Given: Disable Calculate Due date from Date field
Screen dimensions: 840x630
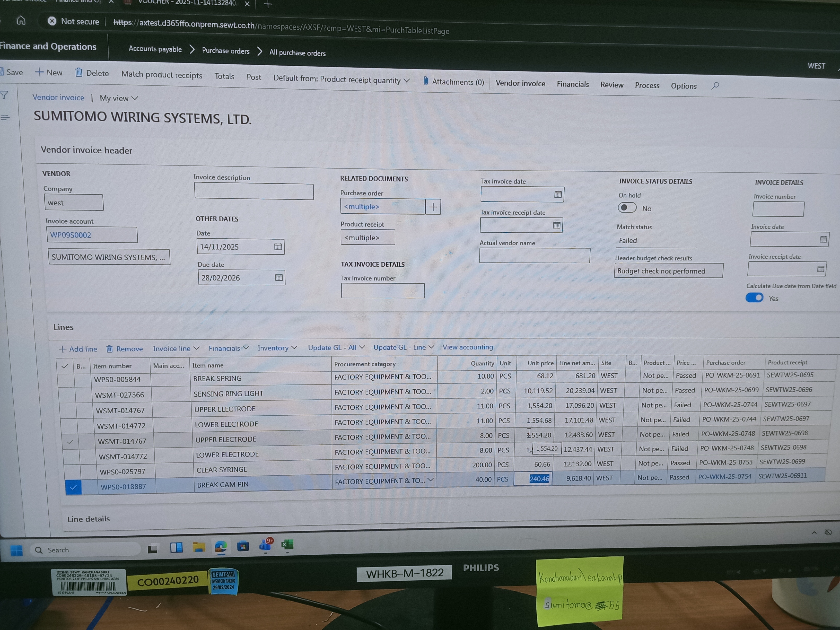Looking at the screenshot, I should tap(754, 297).
